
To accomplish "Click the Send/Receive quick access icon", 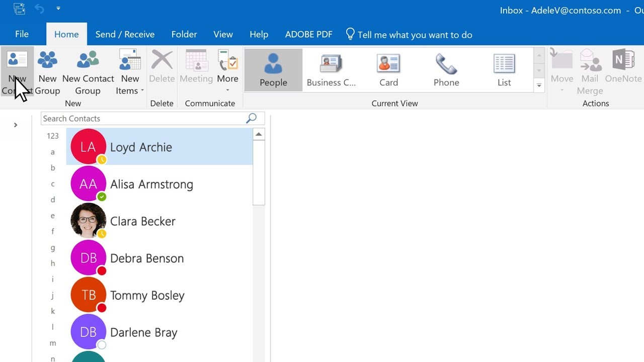I will tap(19, 9).
